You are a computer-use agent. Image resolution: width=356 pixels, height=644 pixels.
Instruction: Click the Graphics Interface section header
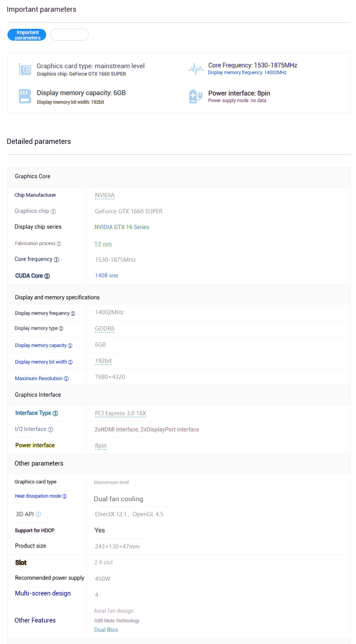(38, 395)
